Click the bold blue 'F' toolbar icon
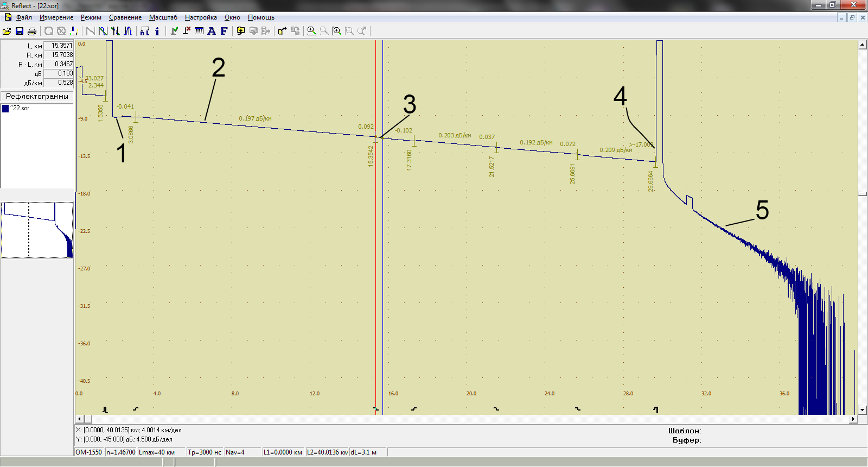The width and height of the screenshot is (868, 467). [224, 31]
